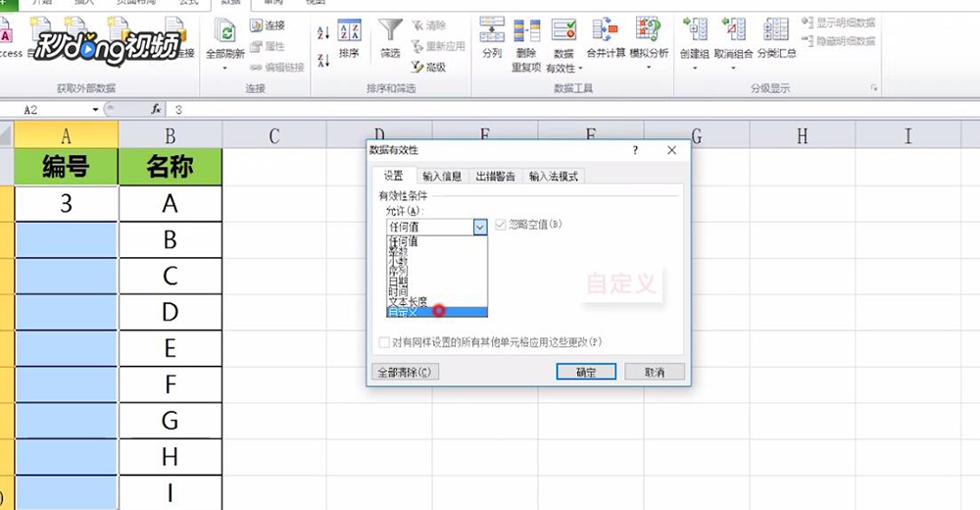Switch to the Settings (设置) tab
The width and height of the screenshot is (980, 510).
(x=393, y=176)
